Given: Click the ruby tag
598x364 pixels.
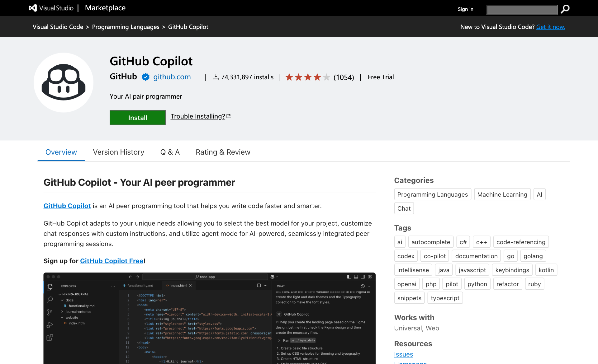Looking at the screenshot, I should (x=534, y=284).
